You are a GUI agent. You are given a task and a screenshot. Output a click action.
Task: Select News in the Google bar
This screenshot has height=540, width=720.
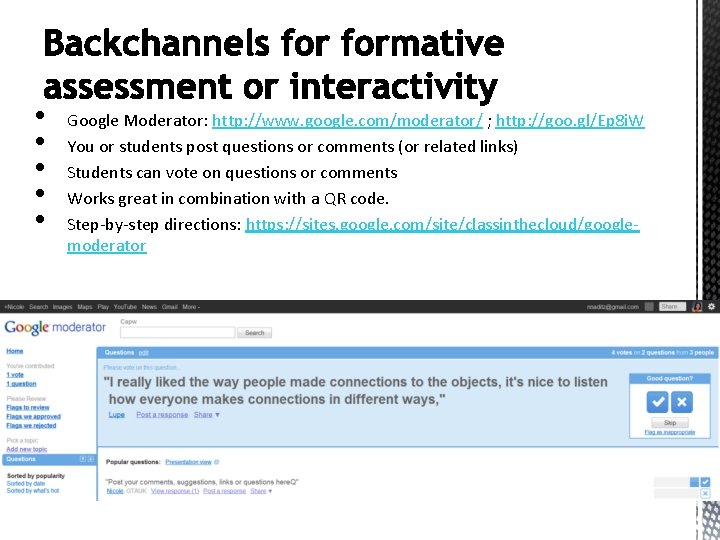149,307
